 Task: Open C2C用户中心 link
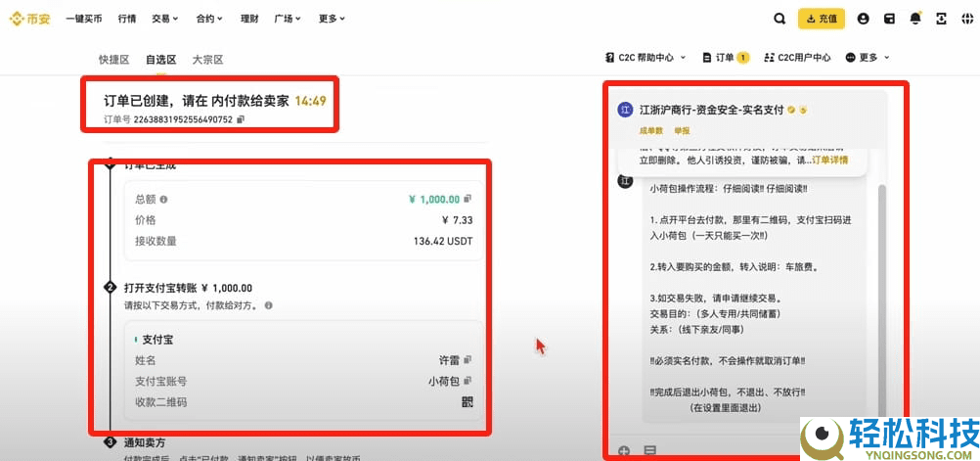click(797, 58)
